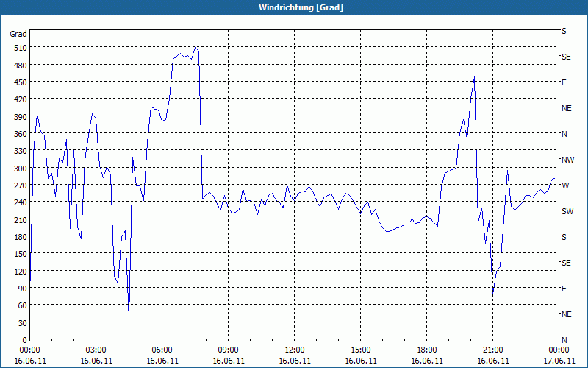
Task: Select the 330 y-axis label
Action: (21, 151)
